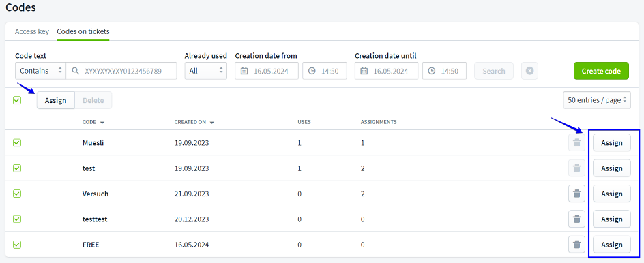Change the 50 entries / page dropdown
Viewport: 644px width, 263px height.
click(x=597, y=100)
